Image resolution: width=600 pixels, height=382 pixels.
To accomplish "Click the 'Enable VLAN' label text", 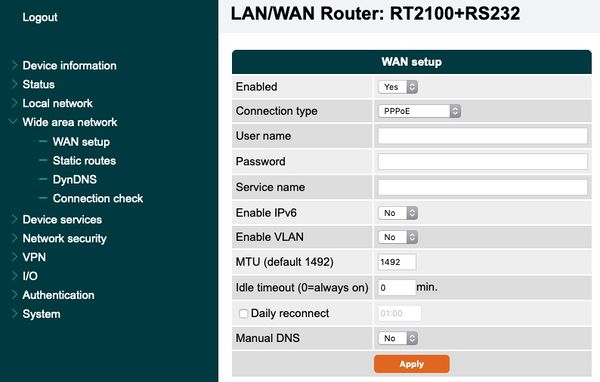I will [269, 237].
